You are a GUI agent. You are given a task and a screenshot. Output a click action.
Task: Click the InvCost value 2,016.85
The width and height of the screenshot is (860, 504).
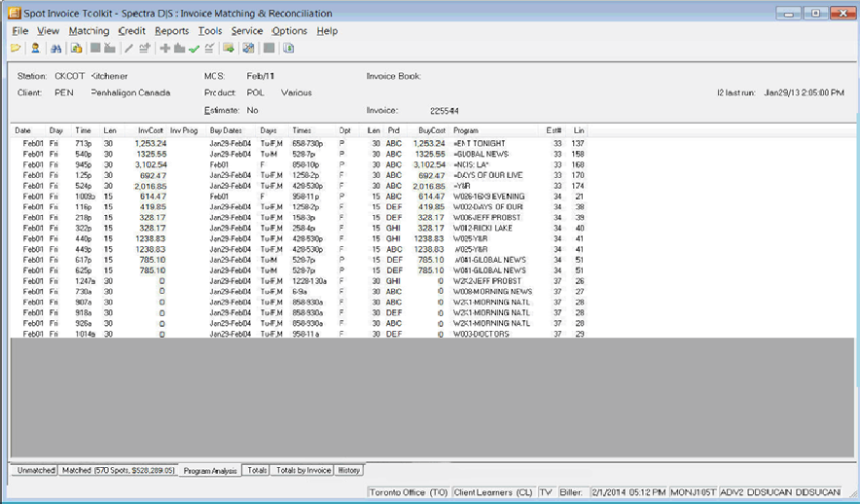pos(150,186)
